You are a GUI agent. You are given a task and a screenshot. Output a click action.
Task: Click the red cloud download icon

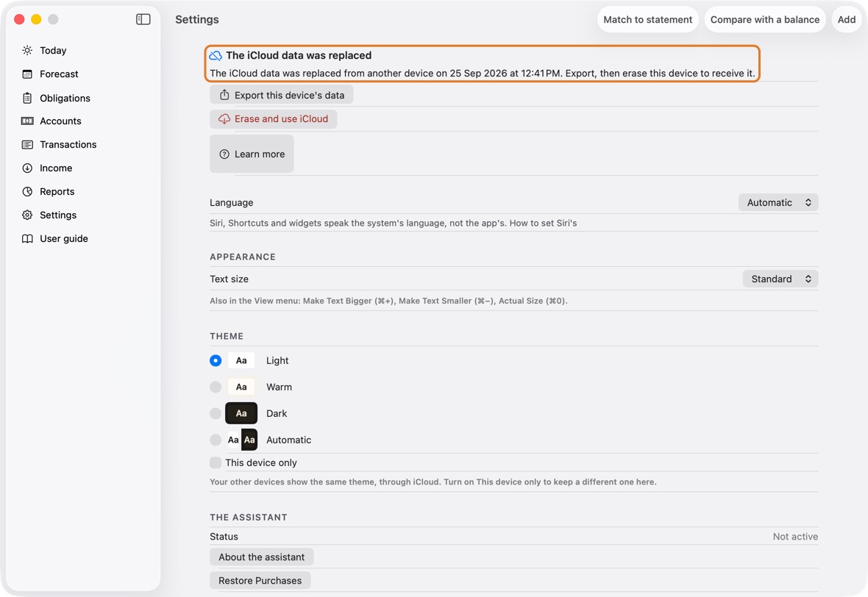coord(224,119)
